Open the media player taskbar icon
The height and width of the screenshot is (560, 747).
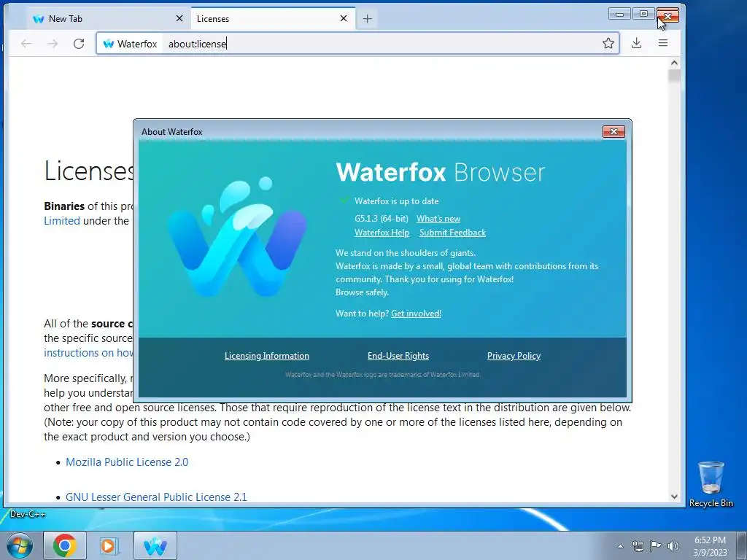109,545
